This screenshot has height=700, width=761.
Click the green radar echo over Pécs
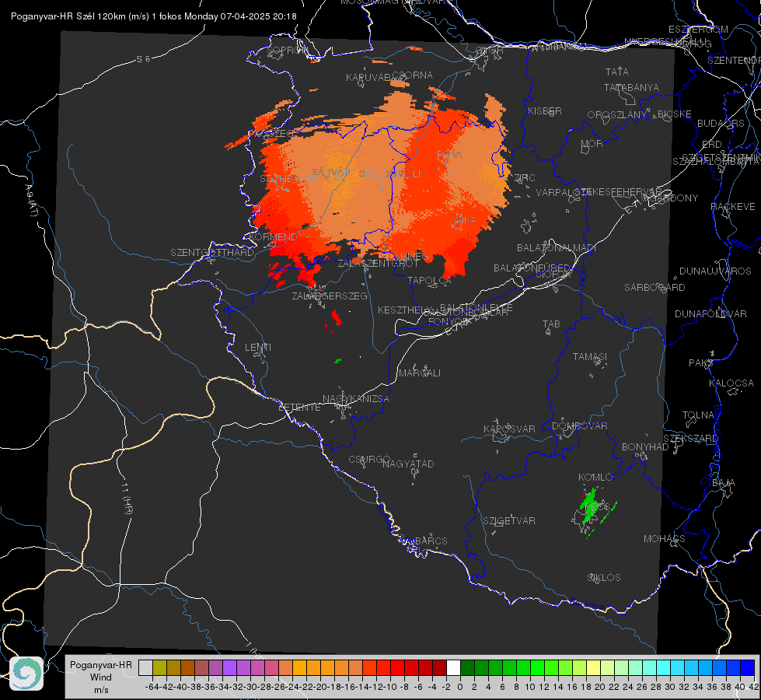coord(590,506)
